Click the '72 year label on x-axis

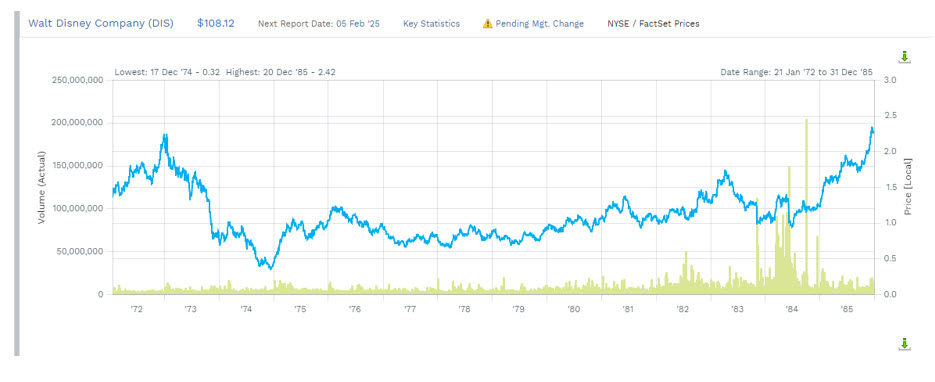coord(137,309)
